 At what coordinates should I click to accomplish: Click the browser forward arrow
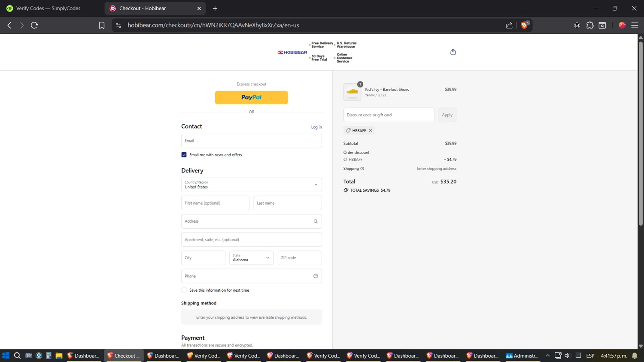[22, 25]
